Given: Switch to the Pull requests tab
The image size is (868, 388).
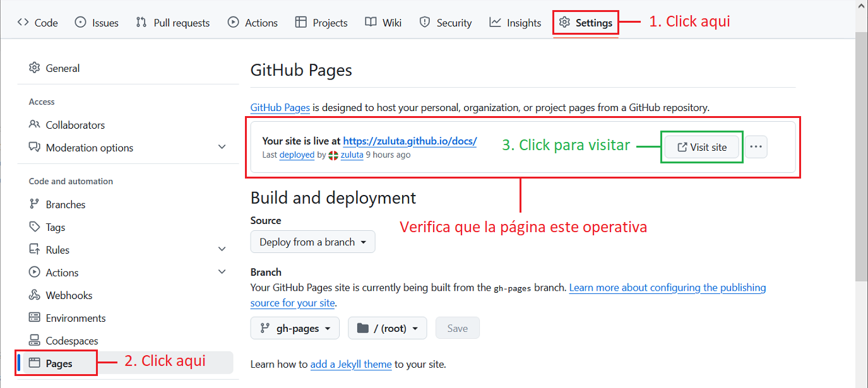Looking at the screenshot, I should 173,23.
